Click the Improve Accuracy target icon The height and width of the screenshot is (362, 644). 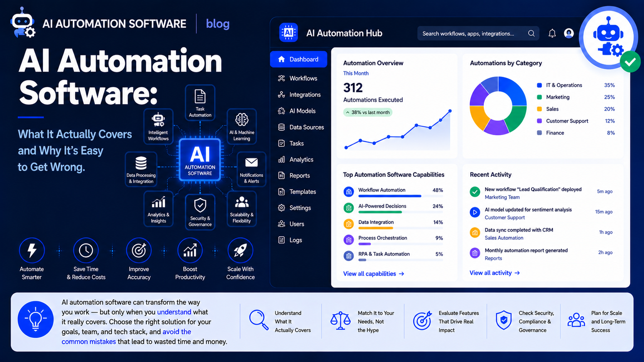(x=139, y=250)
